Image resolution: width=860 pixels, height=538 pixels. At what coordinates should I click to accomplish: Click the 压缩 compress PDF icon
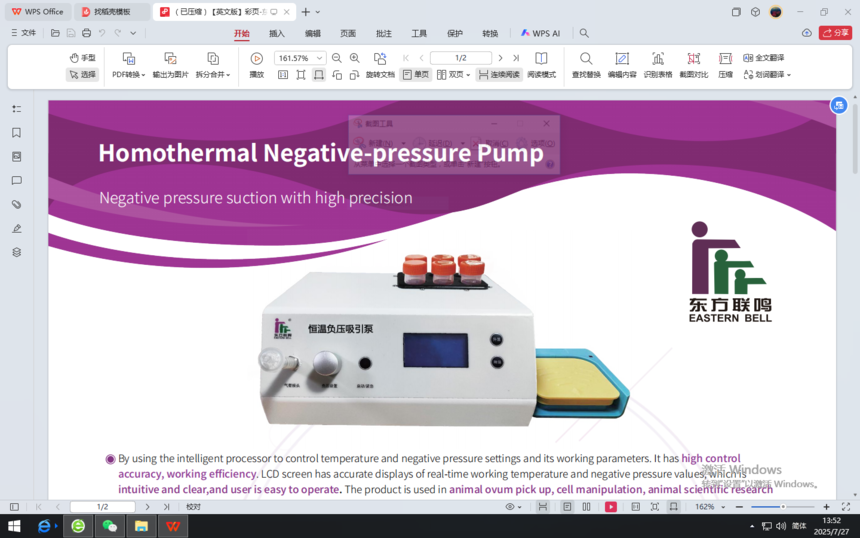pos(725,59)
